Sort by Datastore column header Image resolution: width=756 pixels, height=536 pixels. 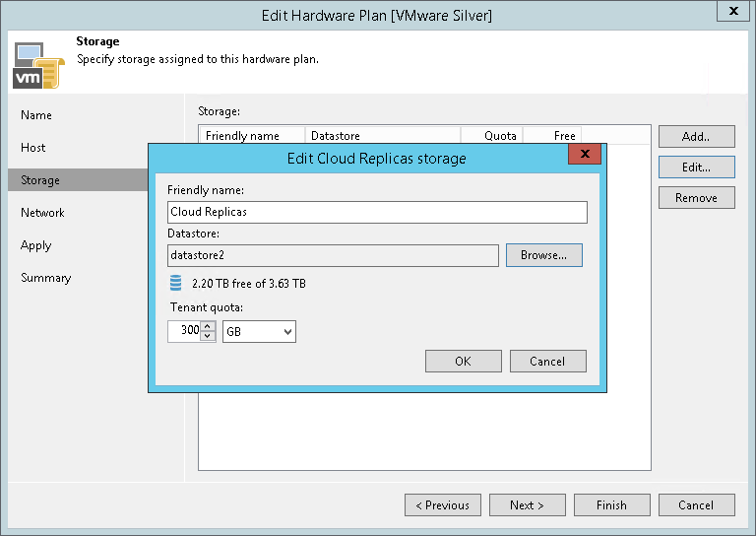[383, 136]
